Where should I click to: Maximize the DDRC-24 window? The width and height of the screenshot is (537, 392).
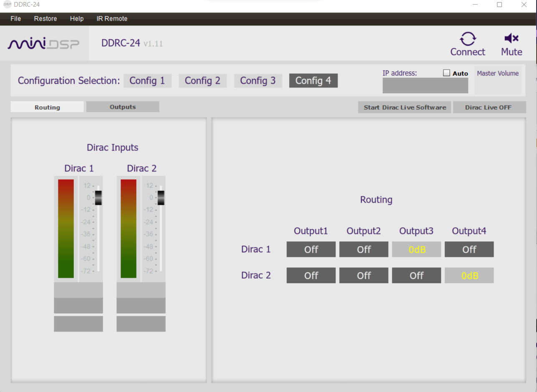(x=499, y=5)
